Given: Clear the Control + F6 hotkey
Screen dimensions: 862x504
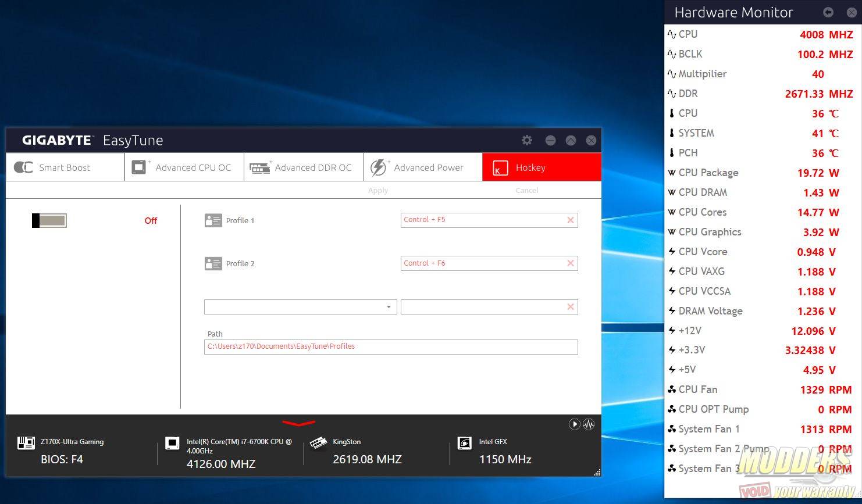Looking at the screenshot, I should [571, 263].
